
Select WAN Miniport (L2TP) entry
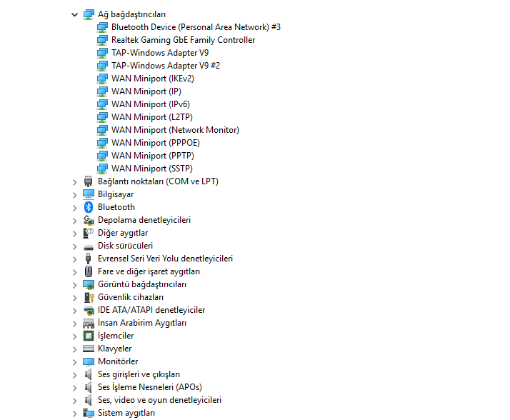tap(152, 117)
